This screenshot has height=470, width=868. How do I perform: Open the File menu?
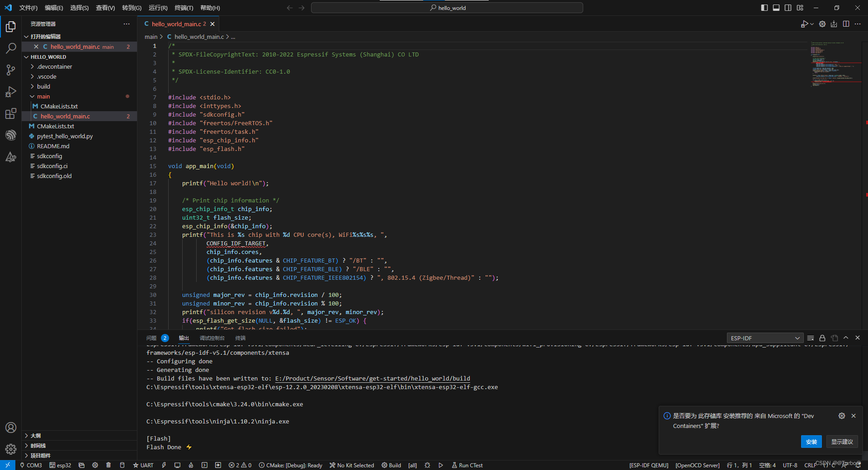[x=28, y=8]
